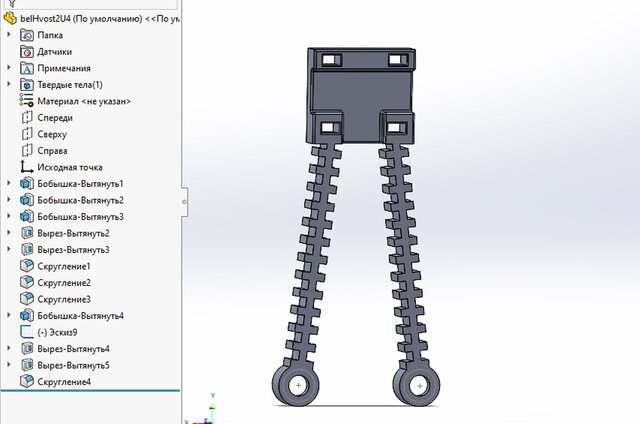Select the Справа right plane item

tap(52, 151)
